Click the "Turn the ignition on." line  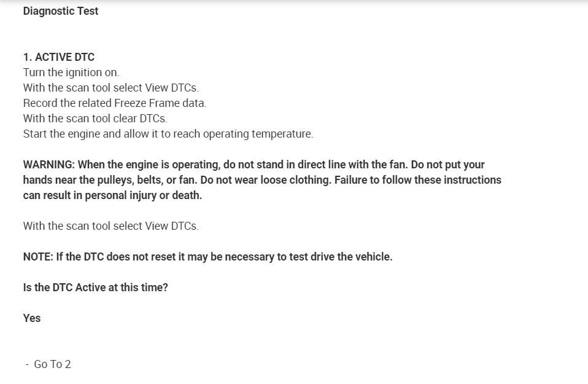[71, 72]
